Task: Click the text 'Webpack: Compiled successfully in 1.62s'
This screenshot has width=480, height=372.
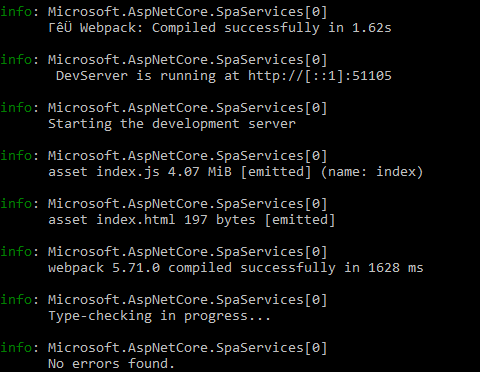Action: (x=236, y=28)
